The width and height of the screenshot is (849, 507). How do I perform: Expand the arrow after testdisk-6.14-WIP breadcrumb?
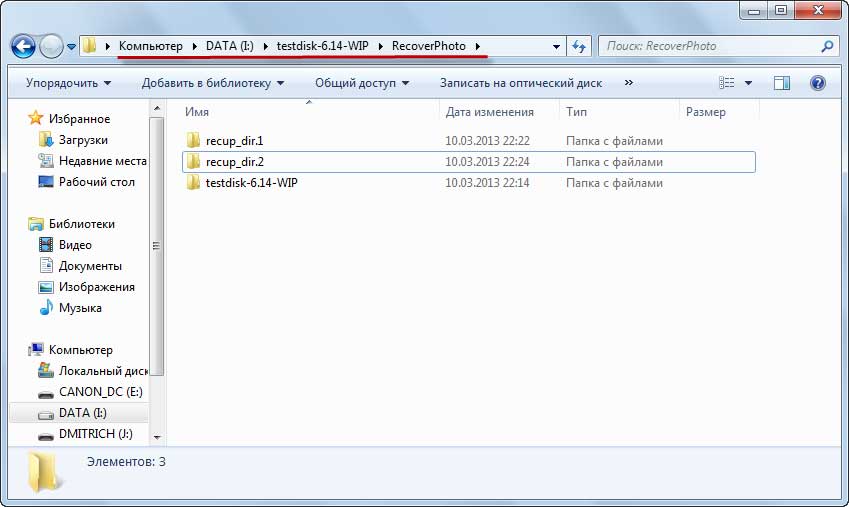(x=381, y=47)
